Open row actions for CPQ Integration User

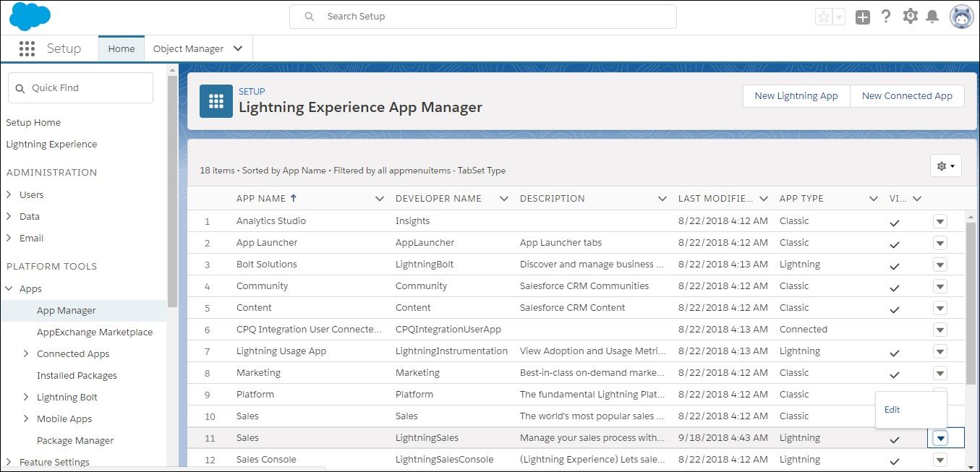click(x=939, y=330)
